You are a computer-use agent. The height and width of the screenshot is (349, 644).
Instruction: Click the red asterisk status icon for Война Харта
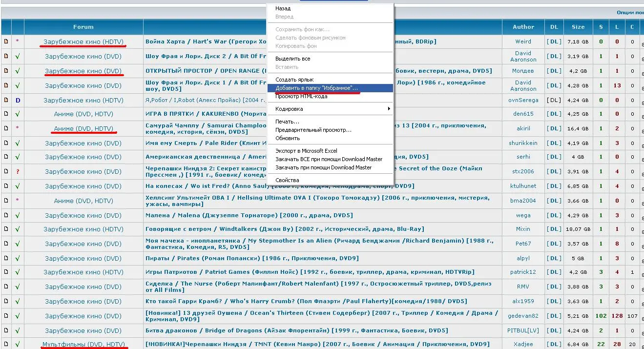(x=18, y=41)
